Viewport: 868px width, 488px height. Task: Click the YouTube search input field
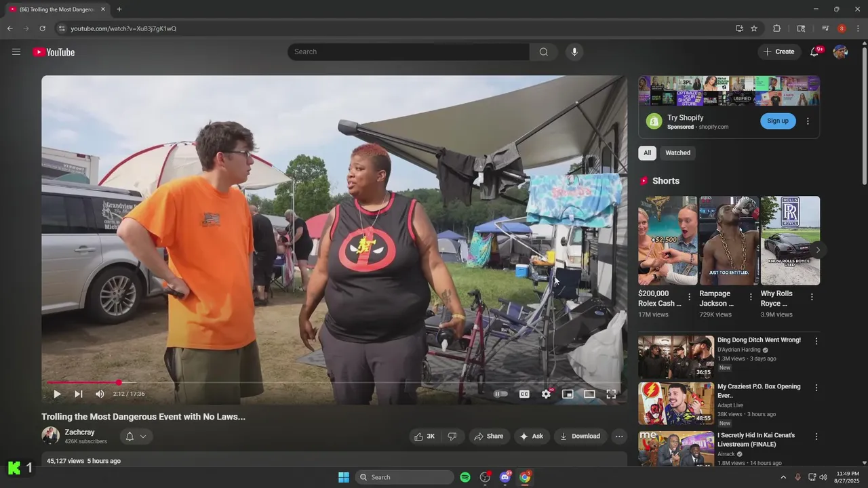click(x=409, y=52)
